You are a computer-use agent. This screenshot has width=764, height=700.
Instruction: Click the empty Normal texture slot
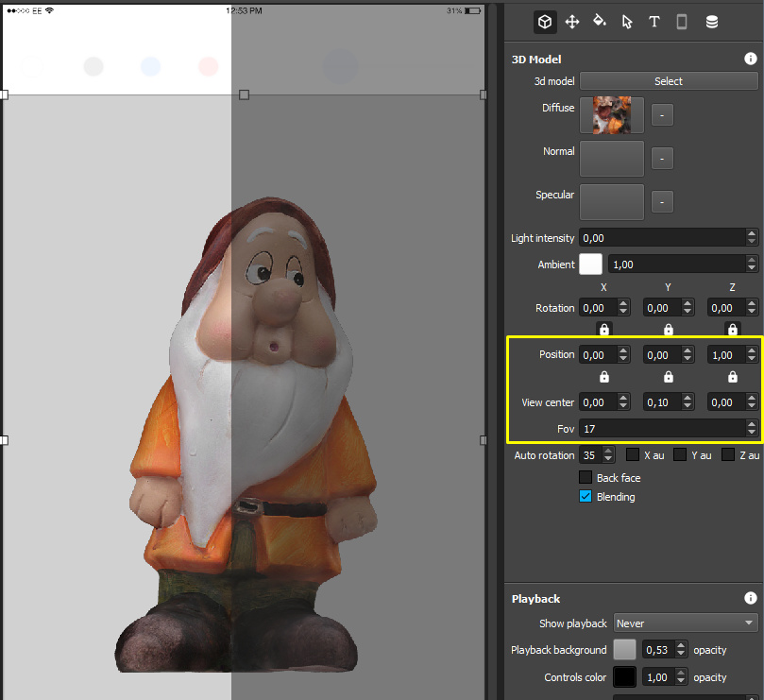[612, 159]
